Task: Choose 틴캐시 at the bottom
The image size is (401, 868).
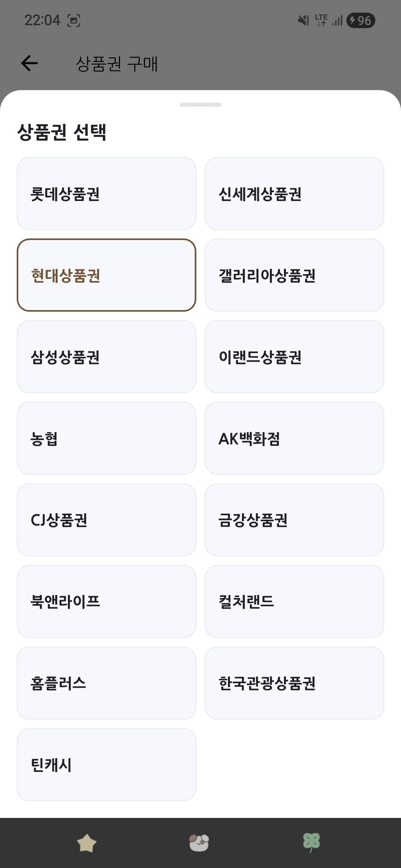Action: coord(106,765)
